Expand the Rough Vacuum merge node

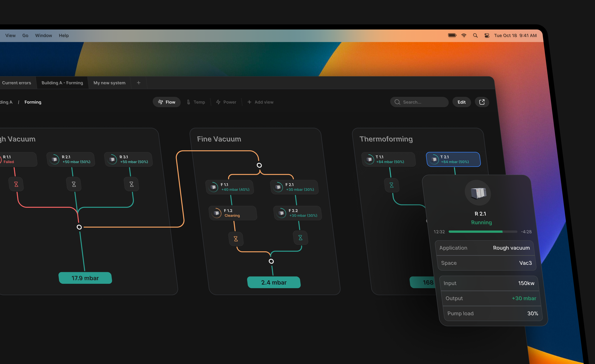coord(79,227)
